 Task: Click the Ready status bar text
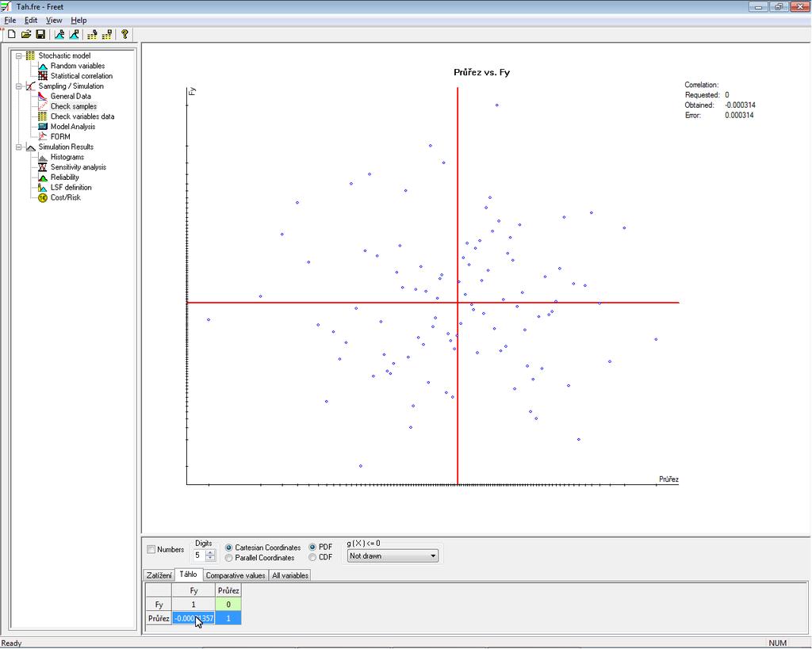pyautogui.click(x=12, y=643)
